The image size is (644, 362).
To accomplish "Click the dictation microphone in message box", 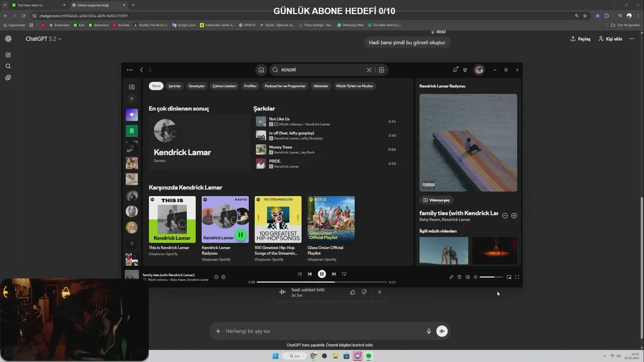I will pos(429,331).
